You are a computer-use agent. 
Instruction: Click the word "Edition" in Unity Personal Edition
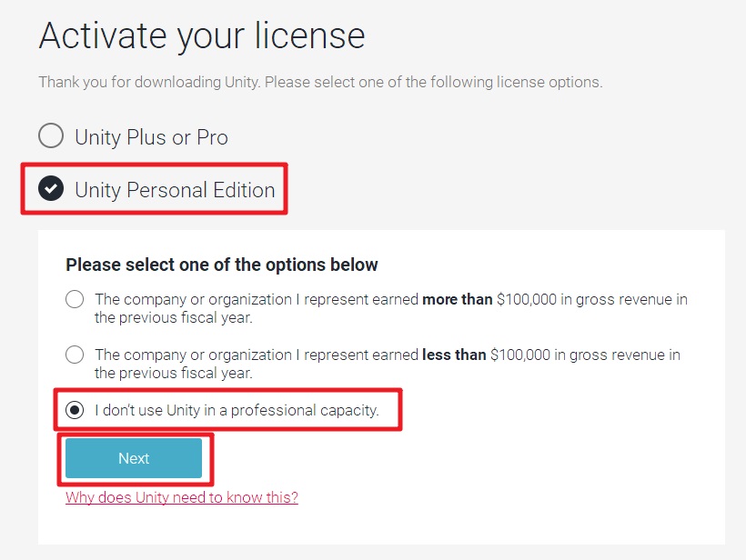(244, 190)
